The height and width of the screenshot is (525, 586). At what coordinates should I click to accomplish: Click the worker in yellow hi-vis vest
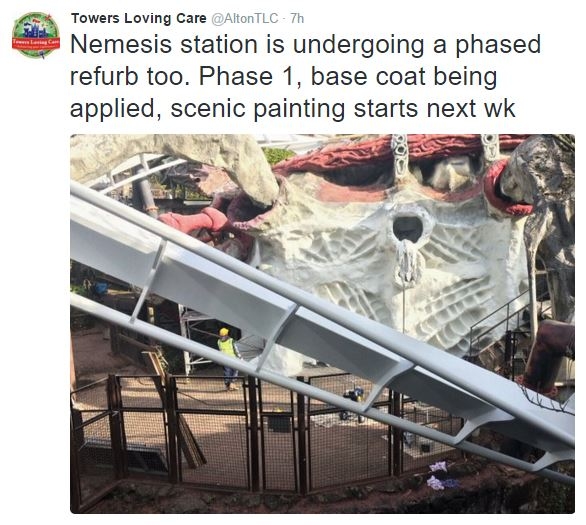(229, 358)
